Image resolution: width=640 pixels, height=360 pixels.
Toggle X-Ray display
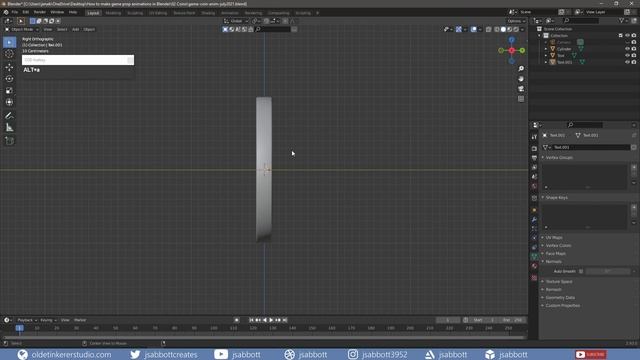tap(489, 29)
